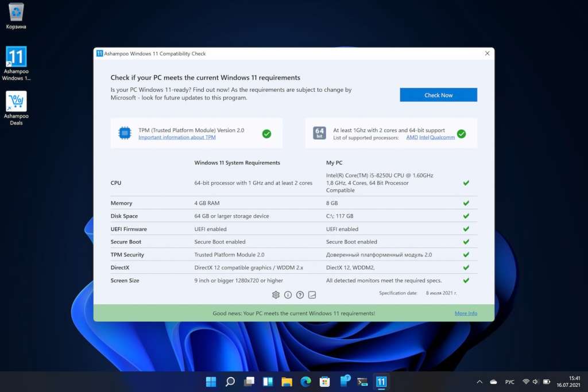Click My PC column header
This screenshot has width=588, height=392.
334,162
